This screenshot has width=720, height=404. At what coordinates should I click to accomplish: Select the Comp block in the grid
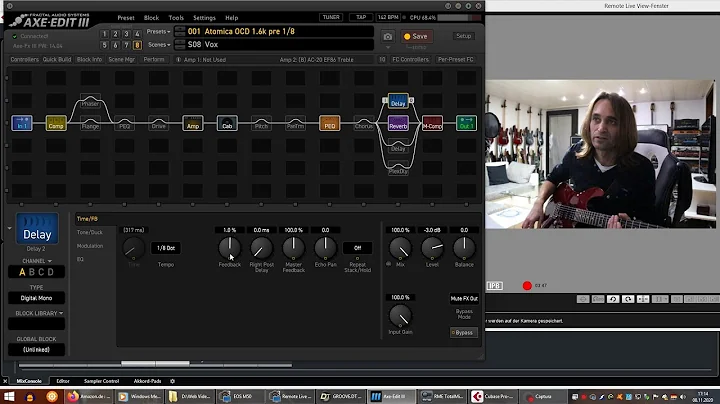coord(56,123)
